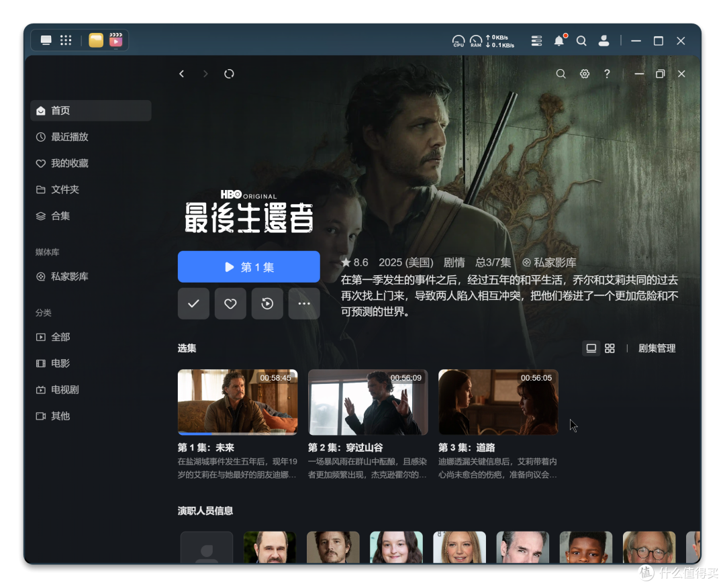725x588 pixels.
Task: Go forward with the right arrow
Action: coord(205,74)
